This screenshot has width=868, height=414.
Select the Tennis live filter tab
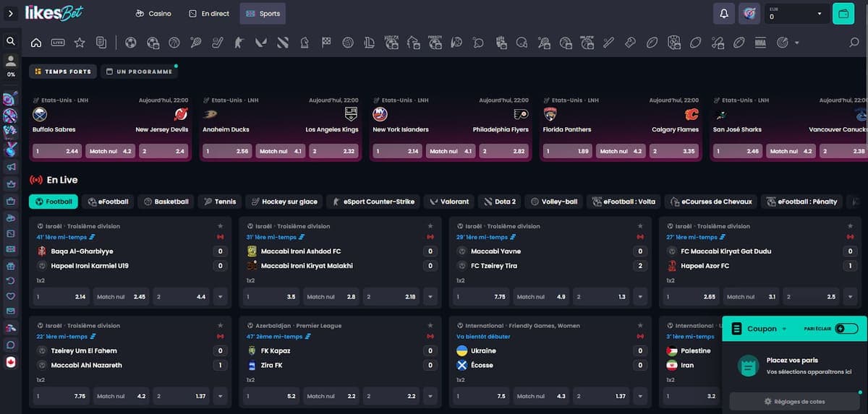tap(220, 202)
